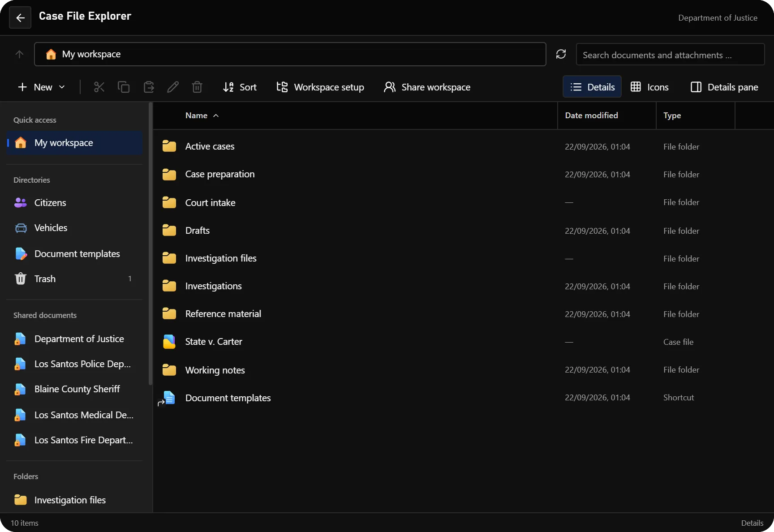This screenshot has width=774, height=532.
Task: Select Investigation files folder icon in list
Action: (169, 258)
